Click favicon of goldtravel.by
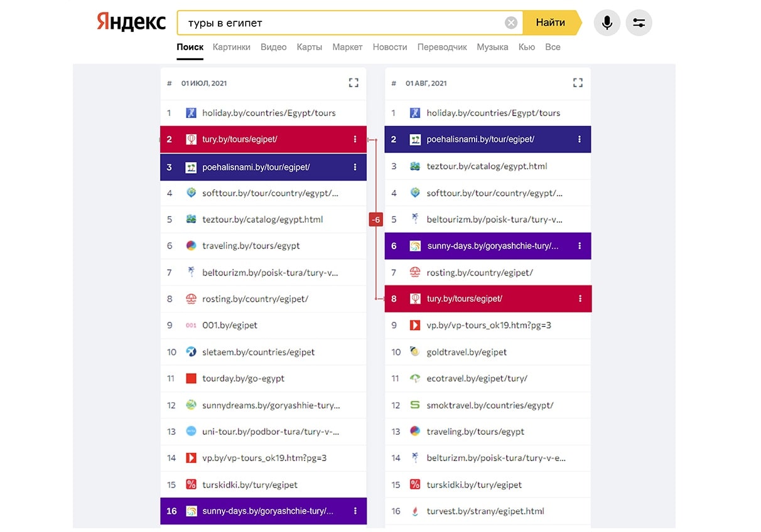761x532 pixels. click(x=415, y=352)
